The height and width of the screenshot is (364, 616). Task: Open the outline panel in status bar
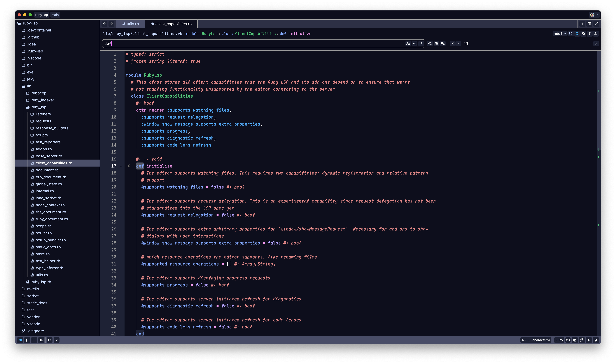tap(34, 340)
